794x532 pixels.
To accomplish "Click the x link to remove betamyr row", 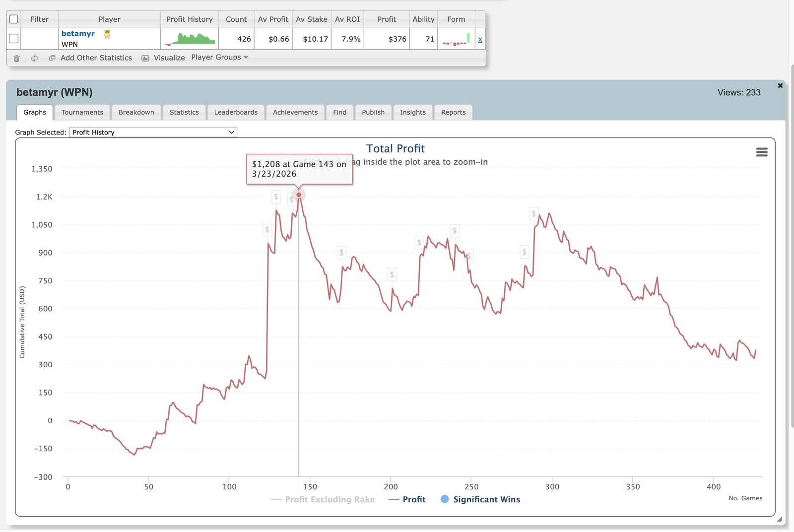I will (479, 39).
